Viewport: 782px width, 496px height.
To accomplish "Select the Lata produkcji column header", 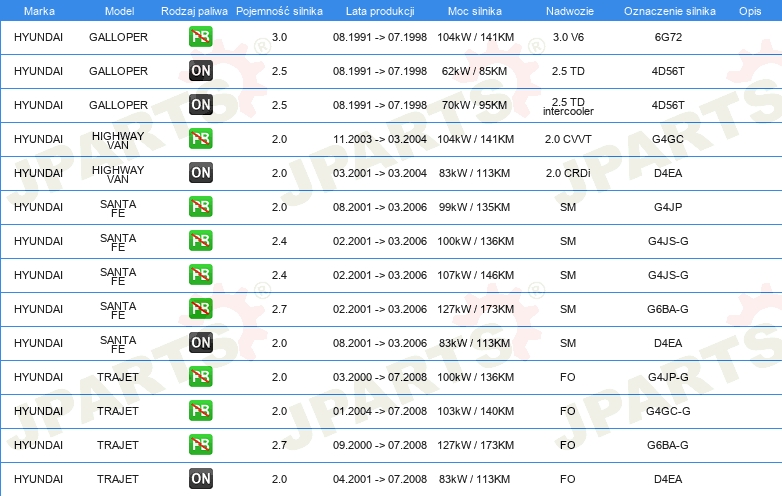I will (x=379, y=10).
